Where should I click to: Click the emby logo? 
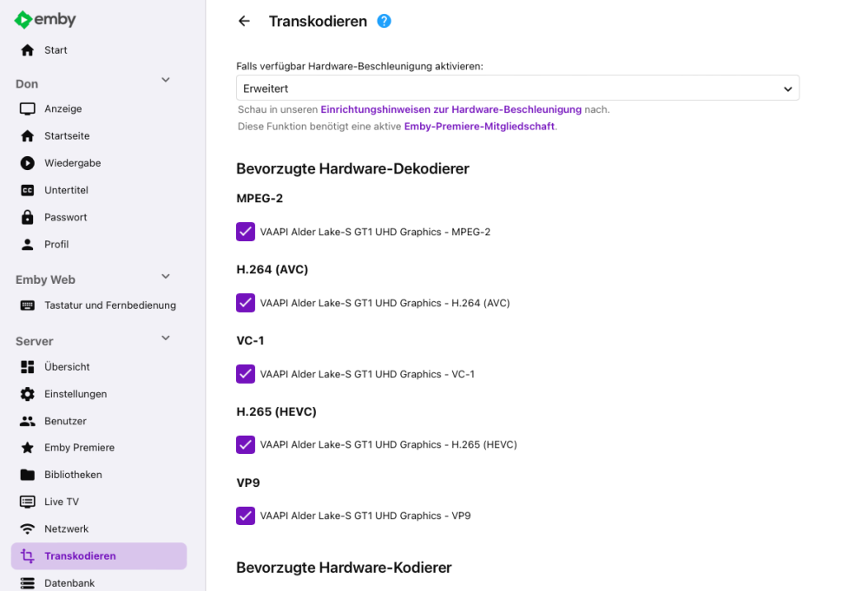tap(45, 19)
